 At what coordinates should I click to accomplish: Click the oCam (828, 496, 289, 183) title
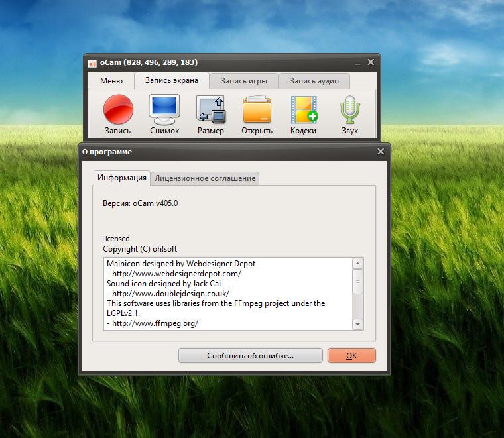pos(149,62)
